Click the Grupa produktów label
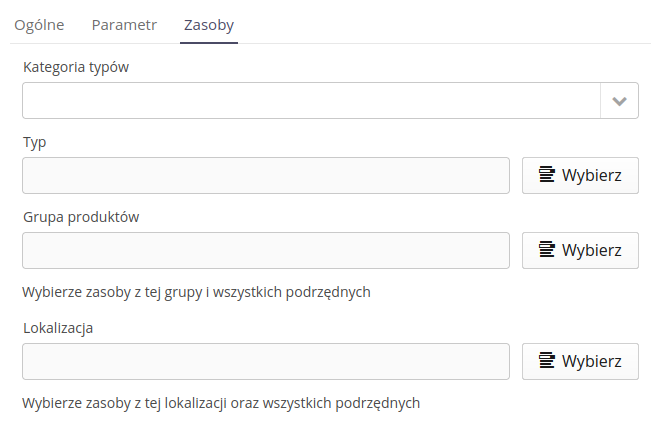Image resolution: width=658 pixels, height=441 pixels. pos(81,216)
